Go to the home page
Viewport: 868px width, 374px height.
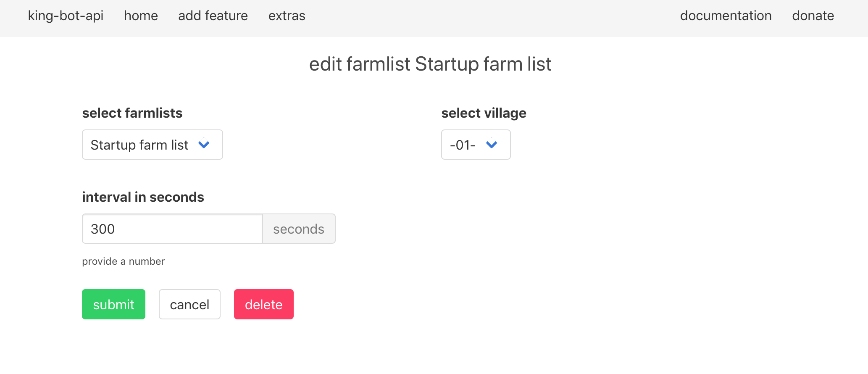(141, 16)
